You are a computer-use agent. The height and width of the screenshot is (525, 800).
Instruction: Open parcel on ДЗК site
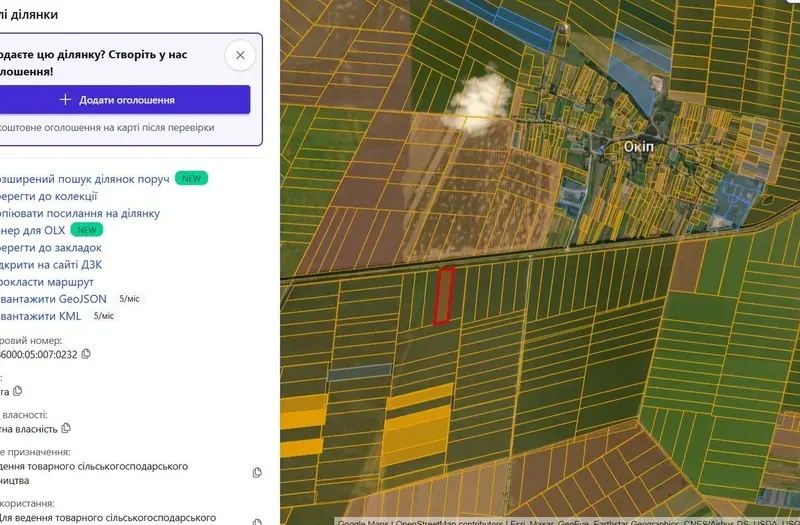51,264
